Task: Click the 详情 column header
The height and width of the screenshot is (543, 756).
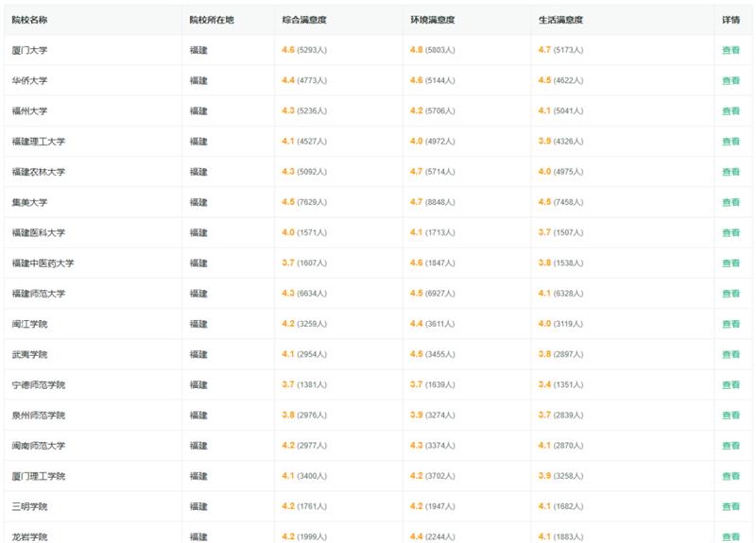Action: [730, 20]
